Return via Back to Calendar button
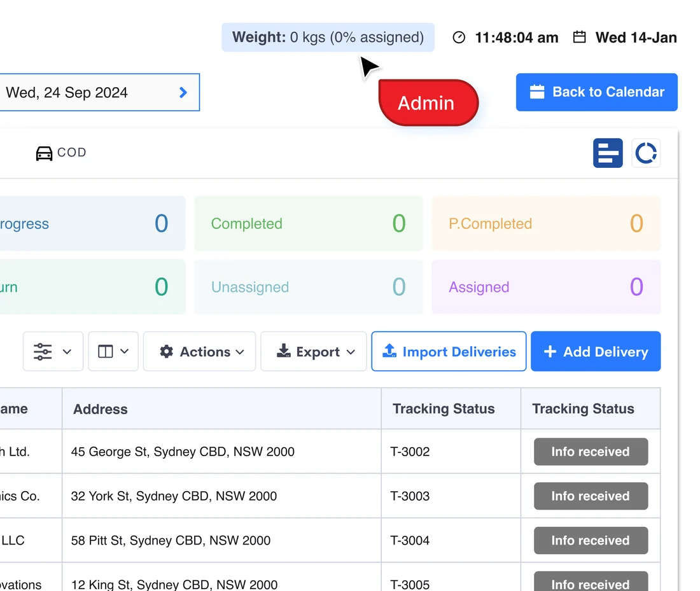 tap(596, 92)
